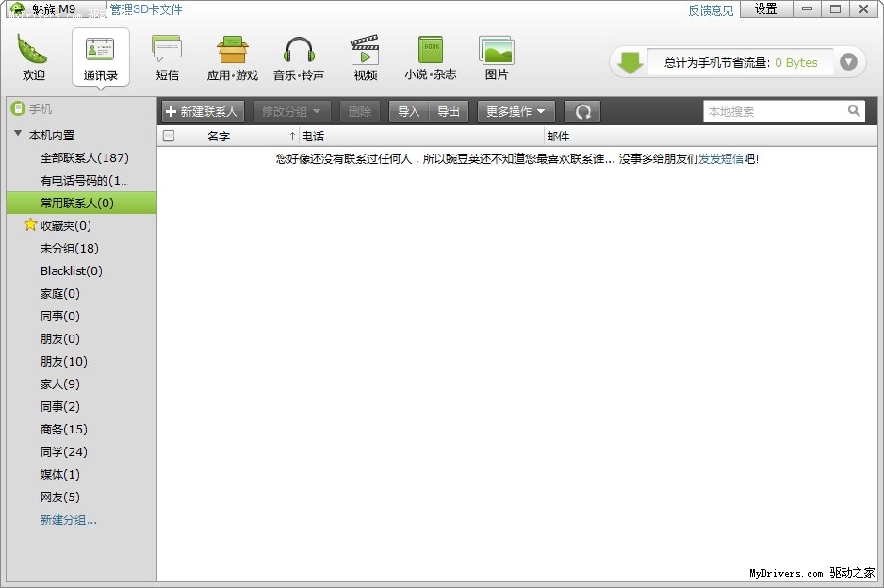The width and height of the screenshot is (884, 588).
Task: Select 同事(2) group
Action: click(x=81, y=406)
